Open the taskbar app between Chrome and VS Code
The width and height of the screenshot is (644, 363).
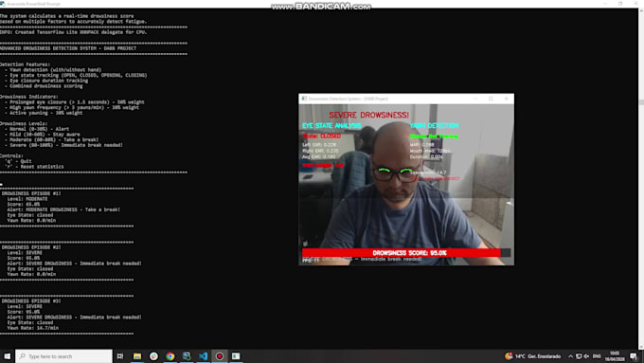pos(187,356)
